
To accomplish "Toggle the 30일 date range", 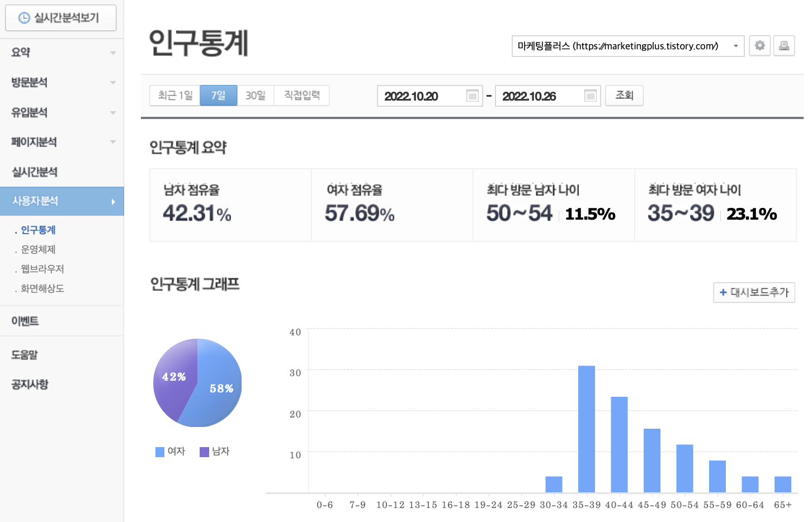I will tap(255, 95).
